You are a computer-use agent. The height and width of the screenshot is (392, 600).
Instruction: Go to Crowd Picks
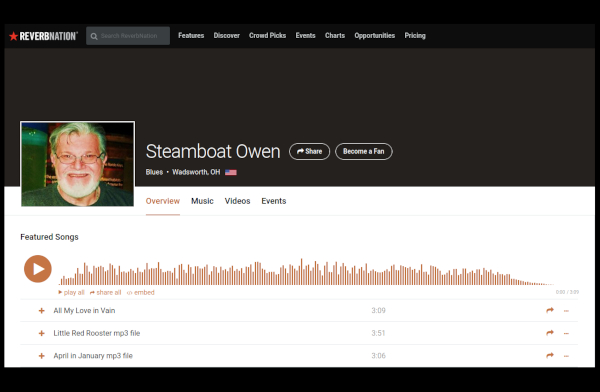tap(267, 36)
